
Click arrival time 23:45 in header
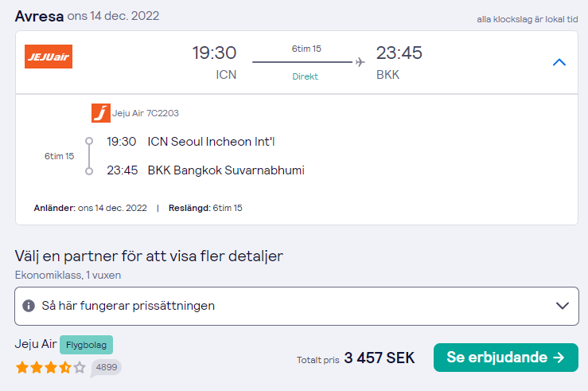(399, 53)
